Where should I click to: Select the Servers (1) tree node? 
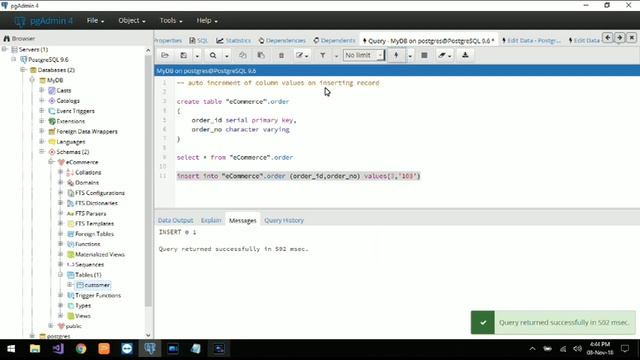(x=33, y=49)
